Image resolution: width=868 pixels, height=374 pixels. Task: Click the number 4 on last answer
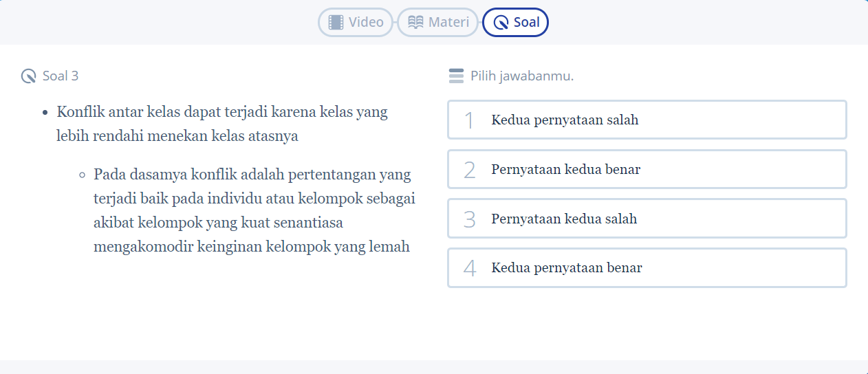[x=469, y=268]
